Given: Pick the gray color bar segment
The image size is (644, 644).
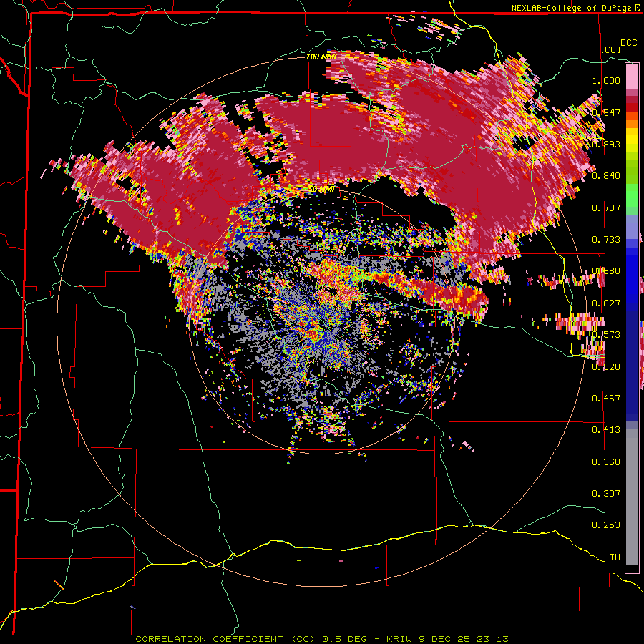Looking at the screenshot, I should (x=632, y=497).
